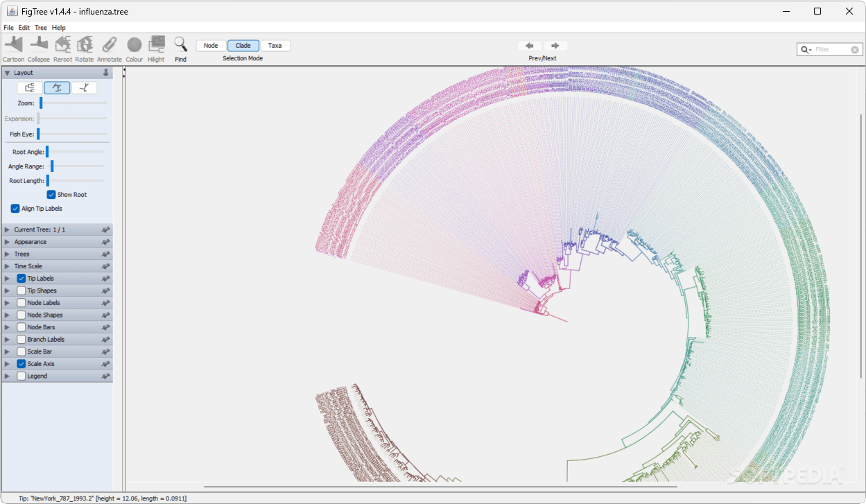This screenshot has height=504, width=866.
Task: Open the Help menu
Action: [59, 28]
